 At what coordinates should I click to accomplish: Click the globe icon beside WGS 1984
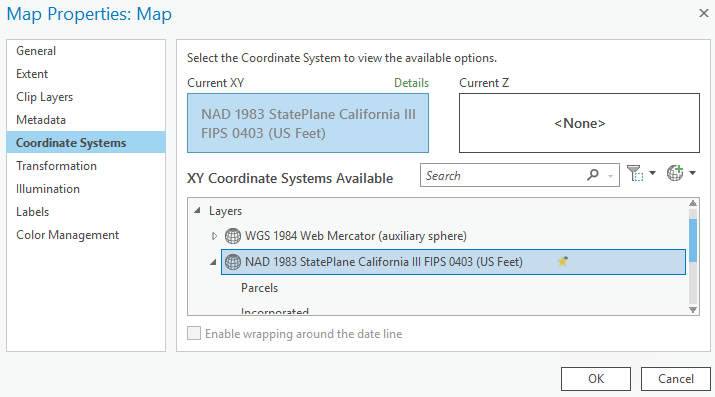[233, 236]
